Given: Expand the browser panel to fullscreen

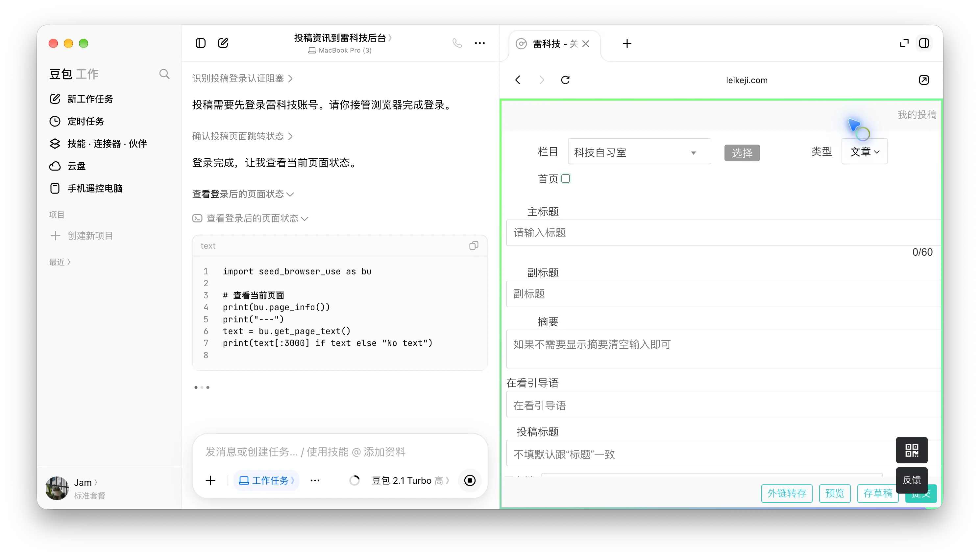Looking at the screenshot, I should 904,43.
